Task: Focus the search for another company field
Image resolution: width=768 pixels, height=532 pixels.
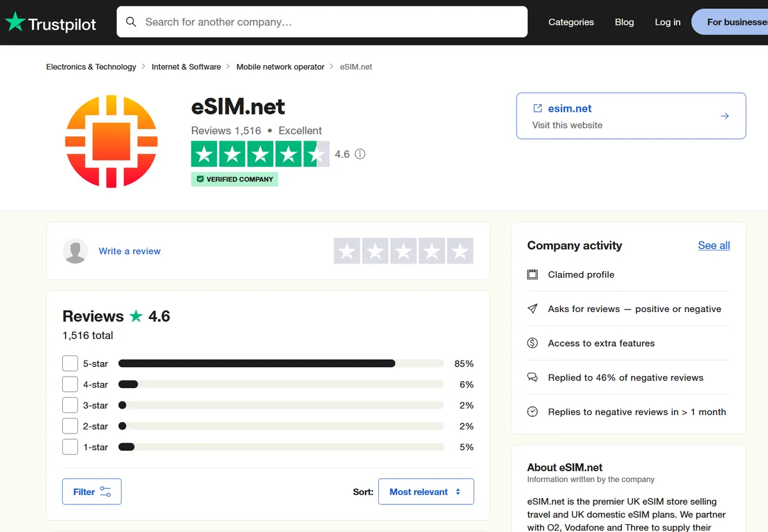Action: [x=322, y=22]
